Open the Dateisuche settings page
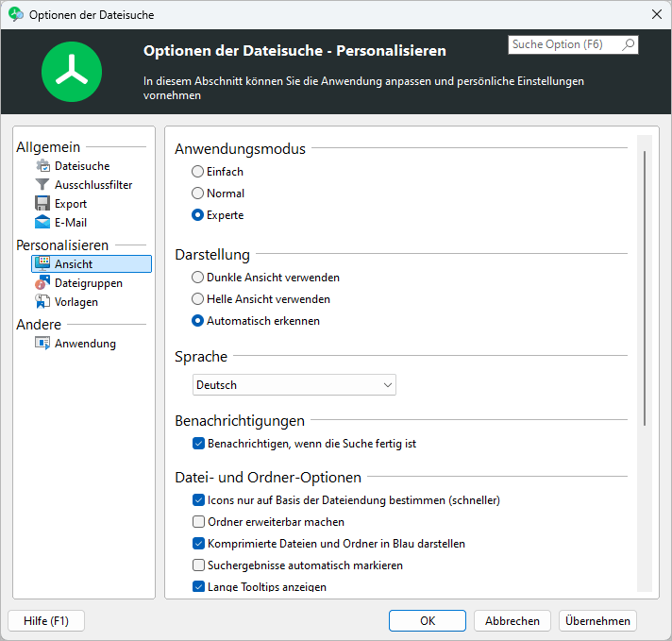This screenshot has width=672, height=641. tap(82, 166)
